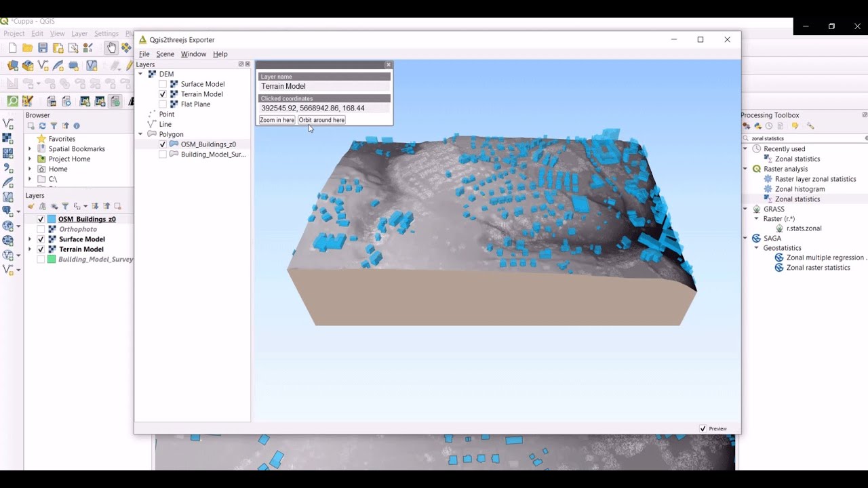
Task: Enable the Surface Model checkbox in exporter
Action: pos(163,84)
